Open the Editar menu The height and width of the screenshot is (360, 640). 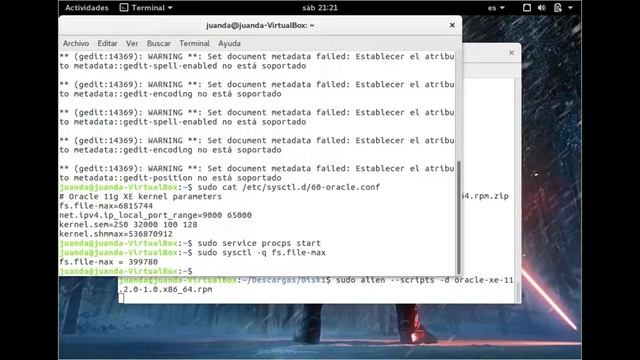point(107,43)
